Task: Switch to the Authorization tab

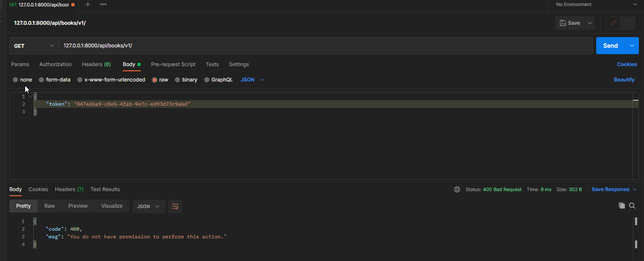Action: 55,64
